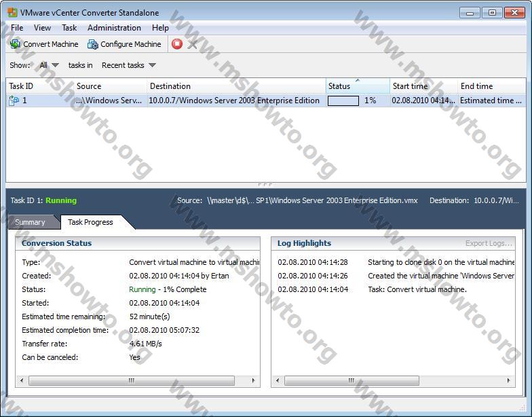
Task: Sort by Destination column header
Action: [236, 86]
